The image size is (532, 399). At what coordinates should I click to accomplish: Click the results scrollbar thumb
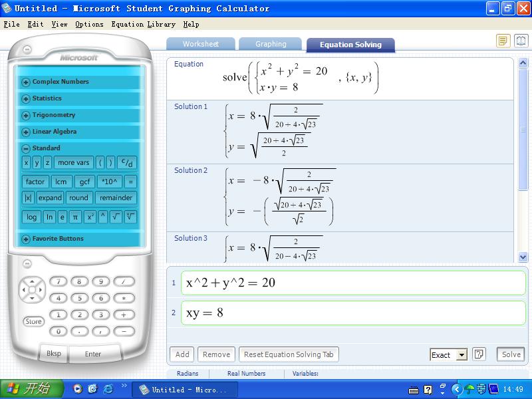(523, 129)
